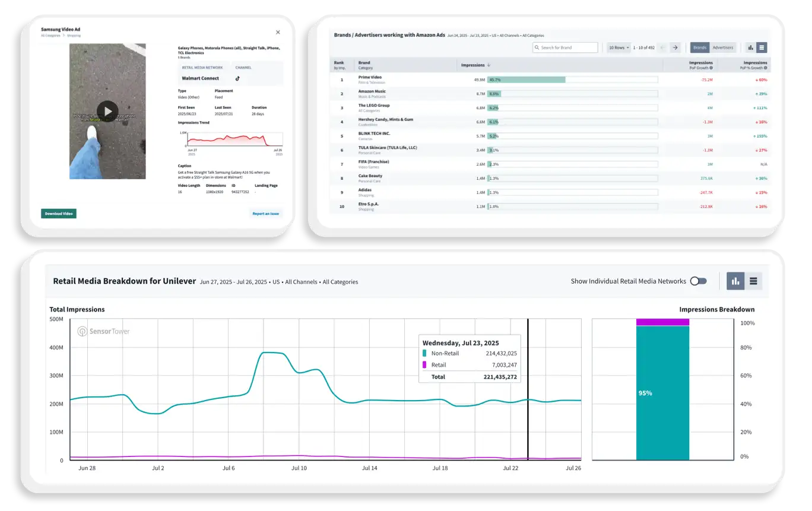Open the Cake Beauty brand row

[550, 178]
